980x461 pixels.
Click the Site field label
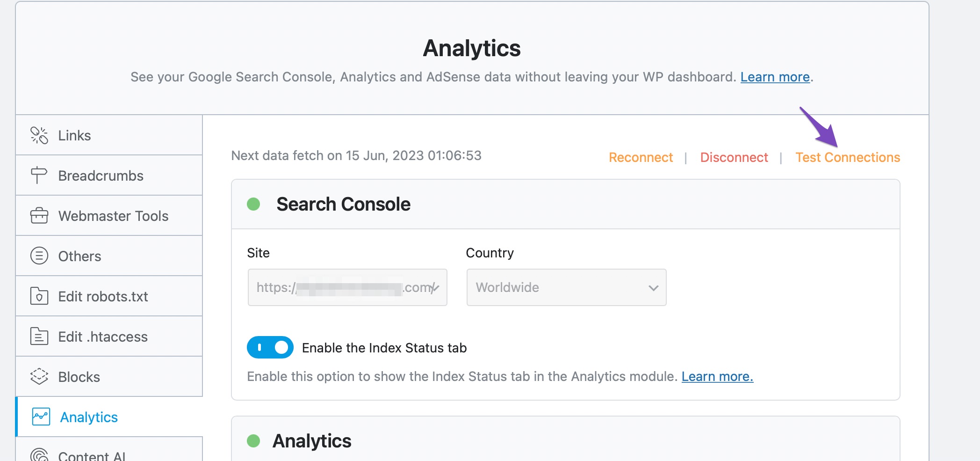[258, 253]
